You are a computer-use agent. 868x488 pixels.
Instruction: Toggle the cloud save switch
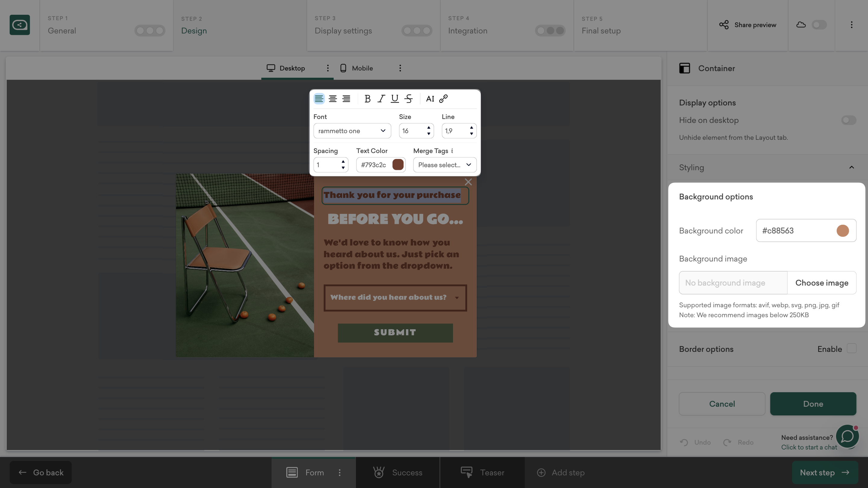point(819,25)
